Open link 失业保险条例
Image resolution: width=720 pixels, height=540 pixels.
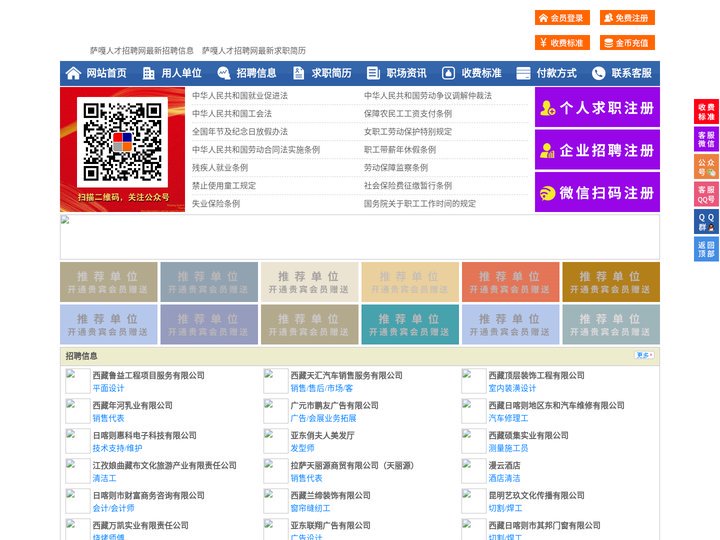pos(216,203)
